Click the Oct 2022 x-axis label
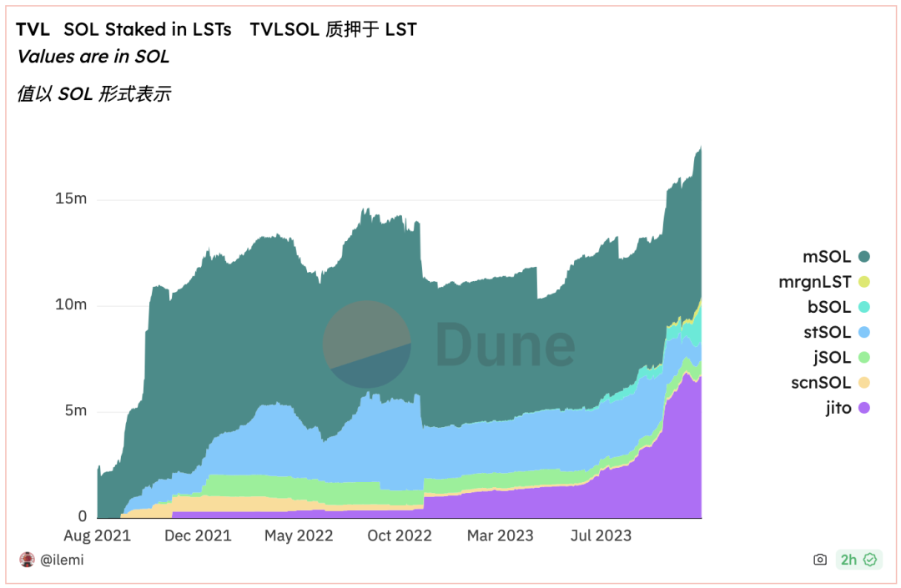Screen dimensions: 901x588 400,535
